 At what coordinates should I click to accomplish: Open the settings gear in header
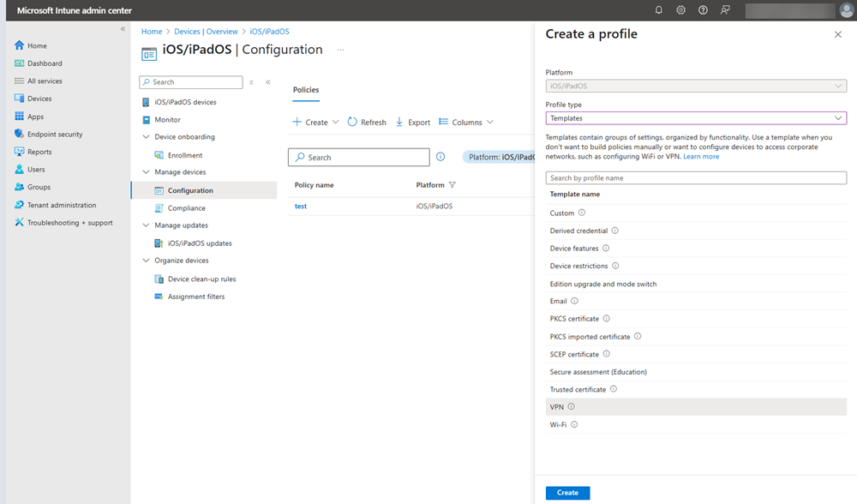click(680, 10)
